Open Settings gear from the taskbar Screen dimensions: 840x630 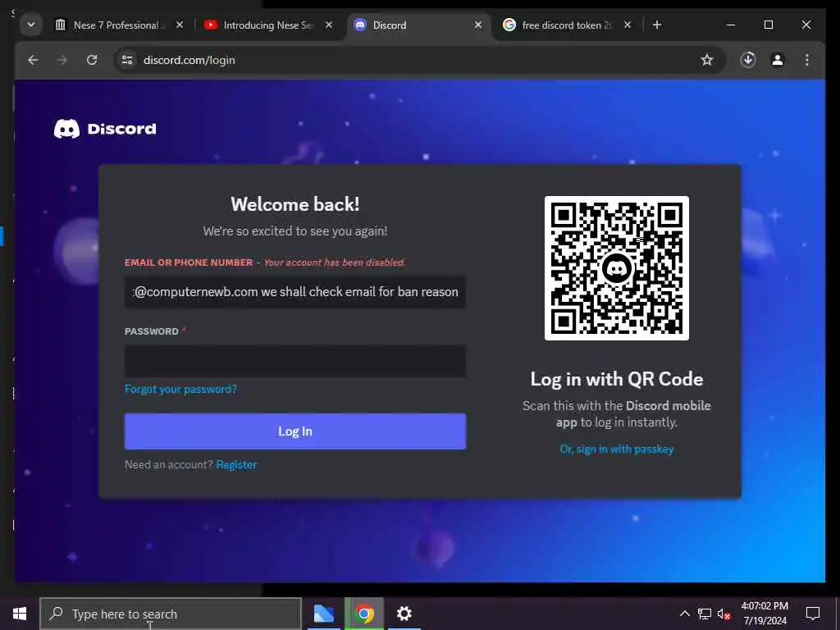[x=404, y=614]
